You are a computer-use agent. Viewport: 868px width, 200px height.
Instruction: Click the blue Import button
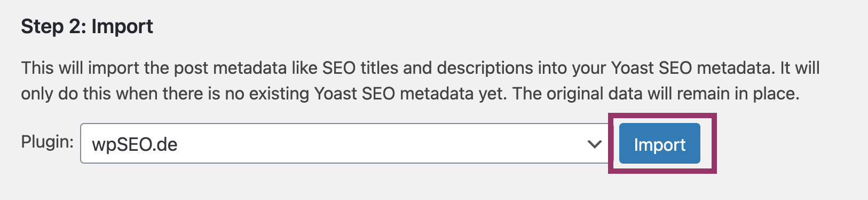(659, 143)
